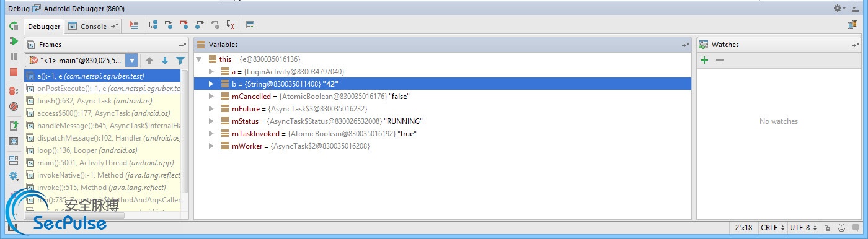Expand the mFuture variable node
The height and width of the screenshot is (239, 868).
[211, 108]
